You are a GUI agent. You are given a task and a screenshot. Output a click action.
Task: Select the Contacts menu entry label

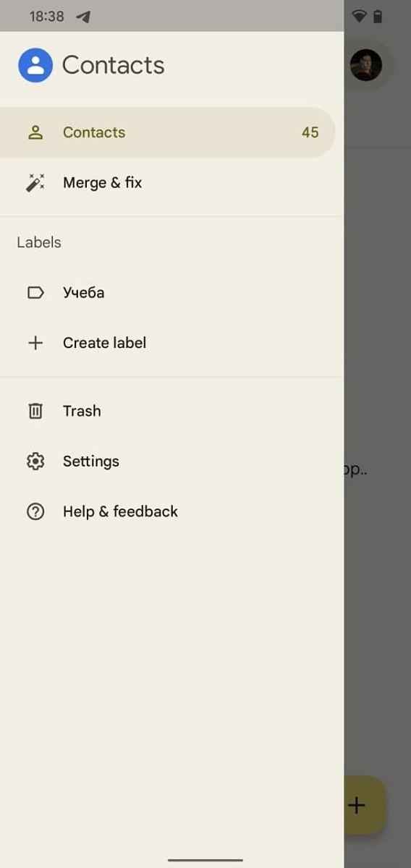pos(94,132)
